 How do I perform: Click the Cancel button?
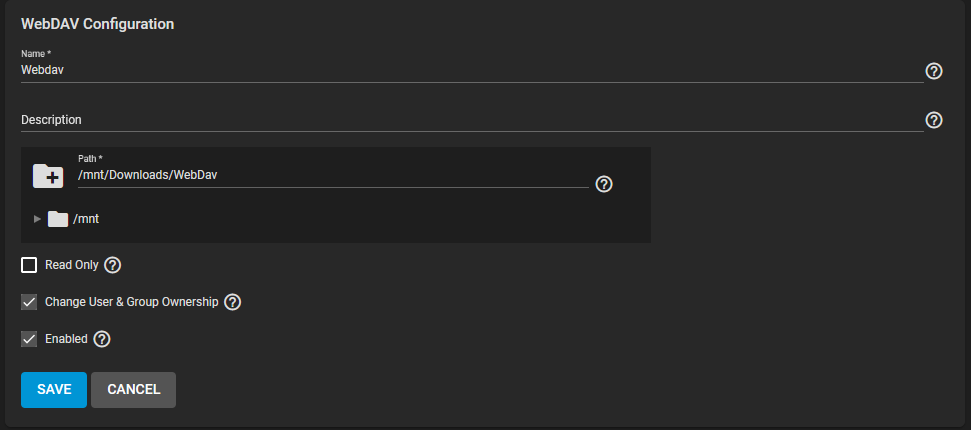coord(134,390)
